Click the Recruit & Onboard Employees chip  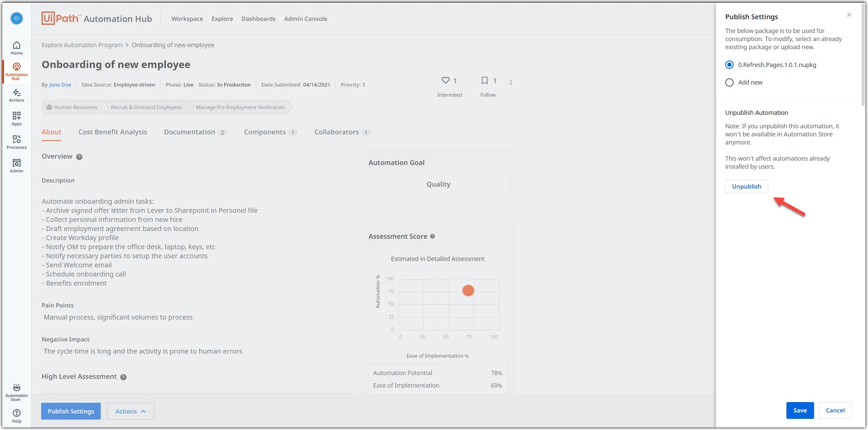(146, 107)
